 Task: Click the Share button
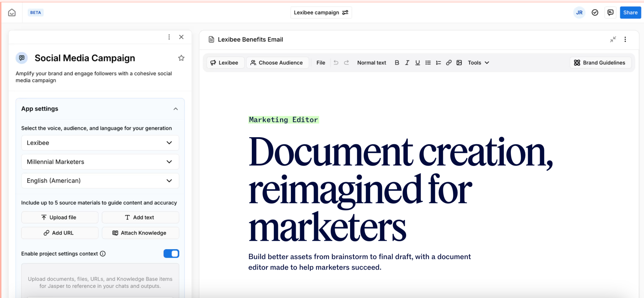pyautogui.click(x=630, y=13)
